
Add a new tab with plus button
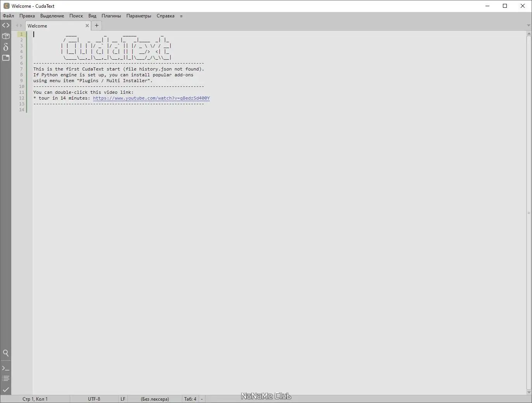(x=97, y=26)
